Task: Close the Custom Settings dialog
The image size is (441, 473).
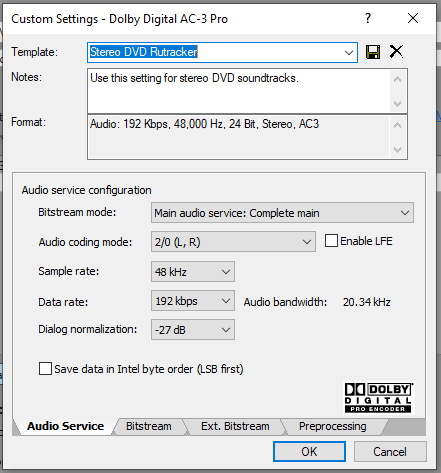Action: point(413,18)
